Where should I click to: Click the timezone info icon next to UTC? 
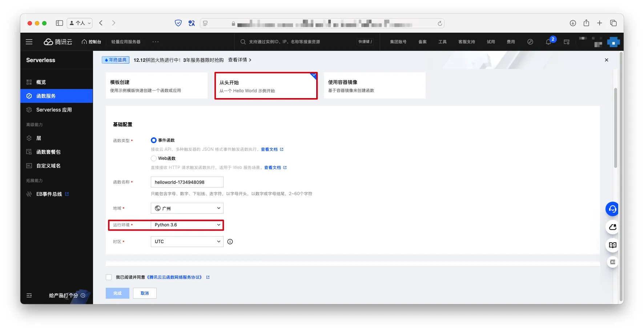click(230, 242)
